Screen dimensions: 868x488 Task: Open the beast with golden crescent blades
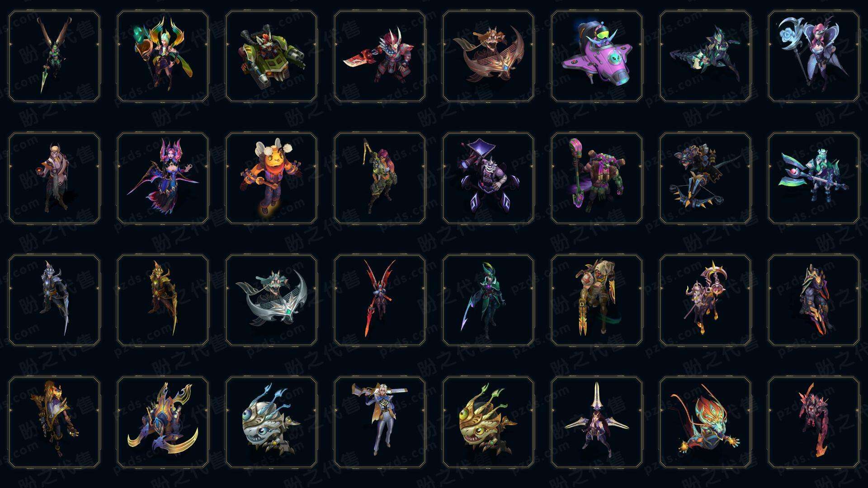pos(163,422)
